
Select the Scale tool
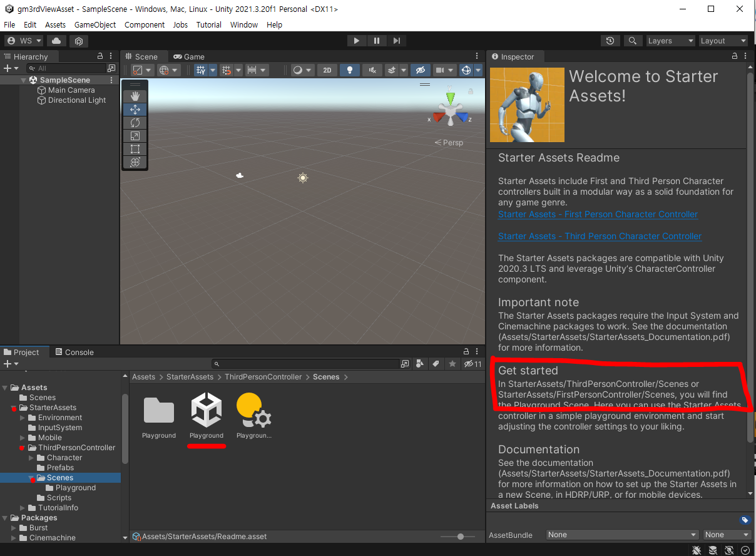135,136
